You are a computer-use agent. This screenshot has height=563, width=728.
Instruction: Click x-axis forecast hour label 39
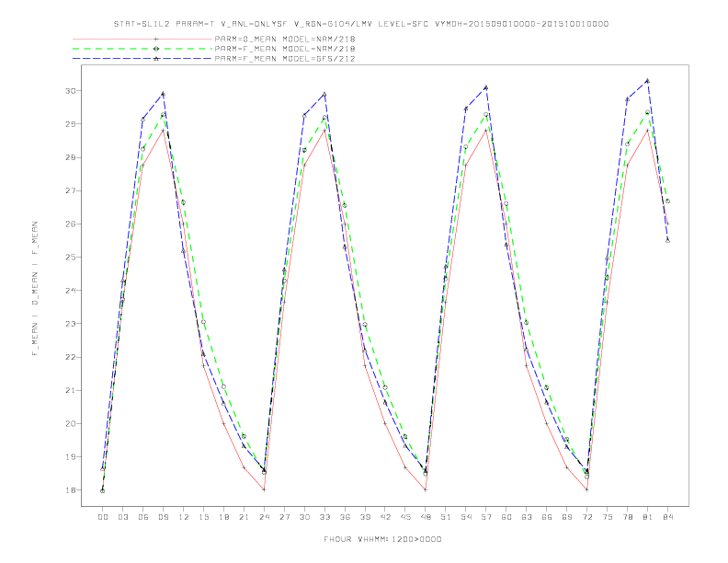pyautogui.click(x=365, y=517)
